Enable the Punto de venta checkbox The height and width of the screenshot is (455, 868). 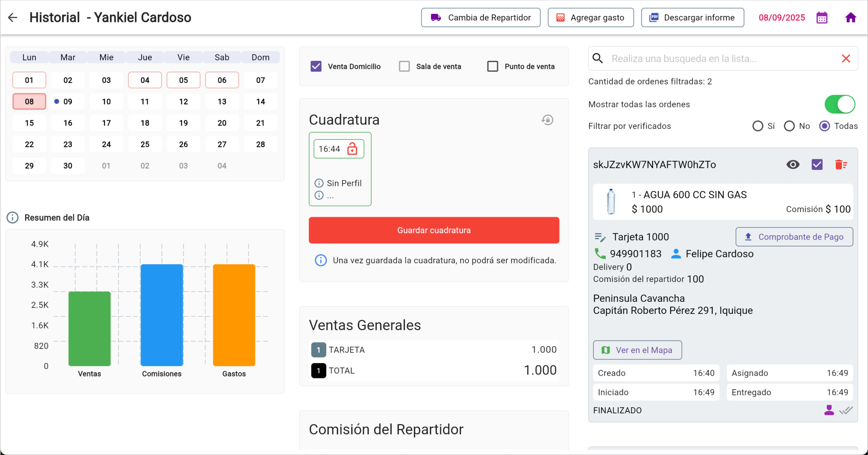493,66
